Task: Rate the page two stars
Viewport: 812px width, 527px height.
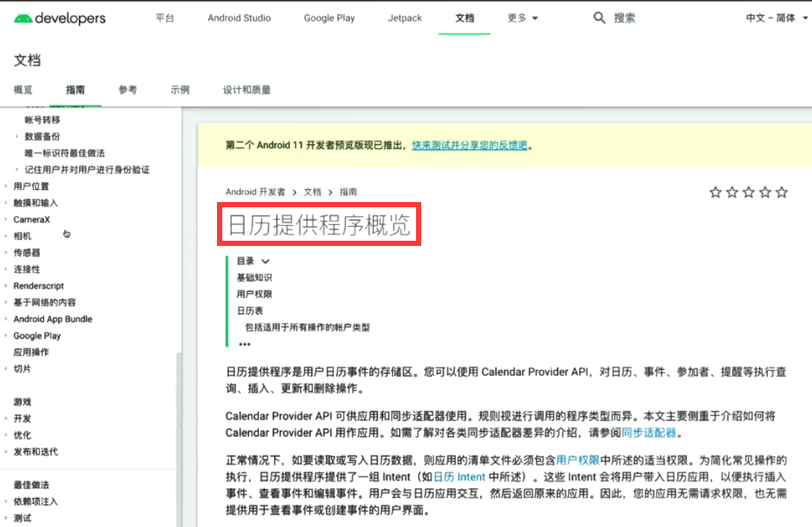Action: (731, 192)
